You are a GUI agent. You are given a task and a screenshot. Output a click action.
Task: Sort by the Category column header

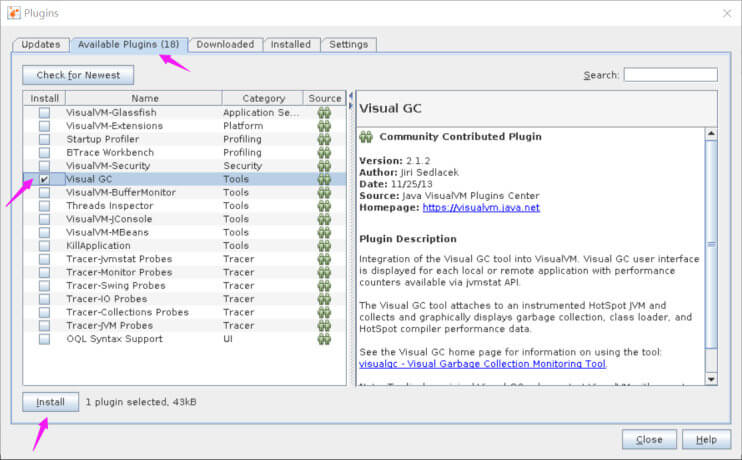tap(263, 98)
